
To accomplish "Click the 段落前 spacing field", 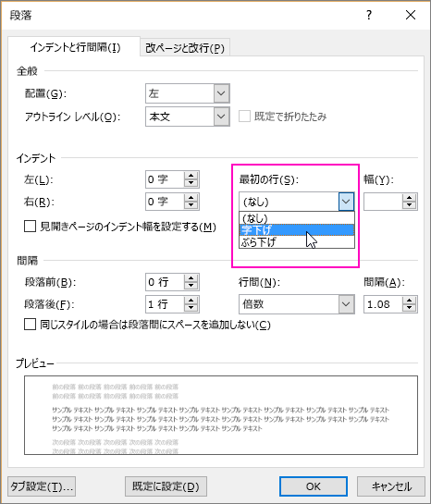I will click(165, 282).
